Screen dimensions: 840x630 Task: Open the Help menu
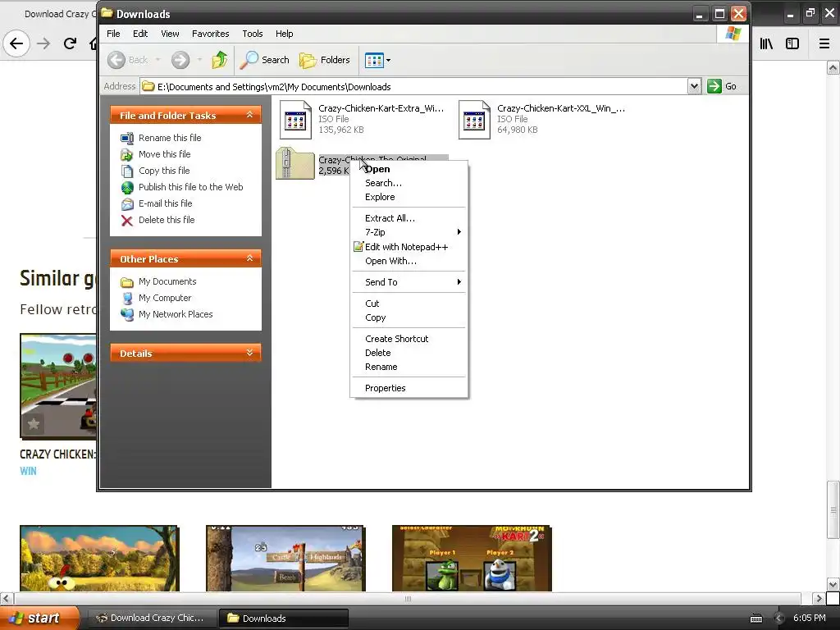click(x=284, y=34)
